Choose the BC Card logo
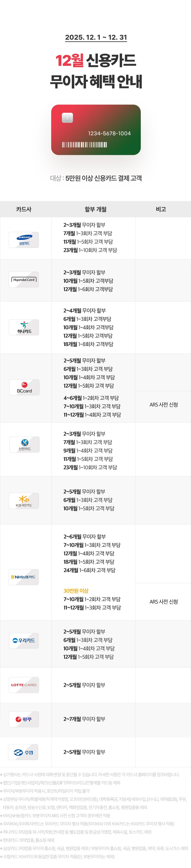This screenshot has height=868, width=191. (24, 387)
